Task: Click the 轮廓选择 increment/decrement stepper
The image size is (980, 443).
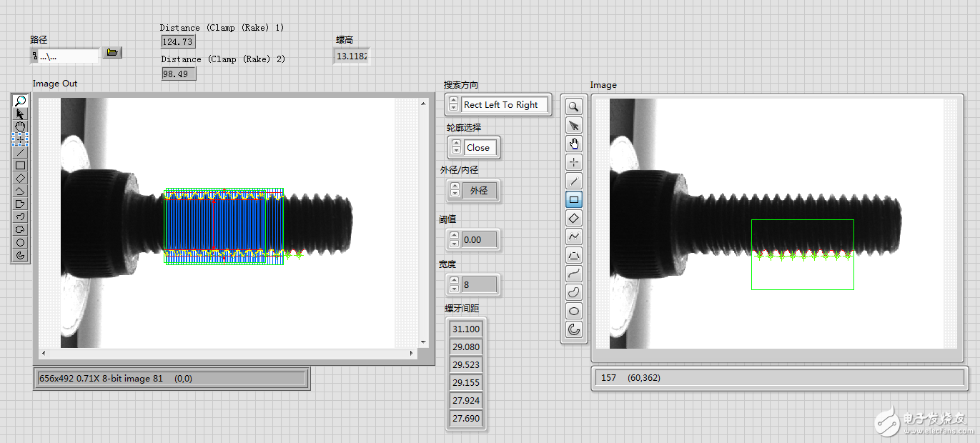Action: click(456, 148)
